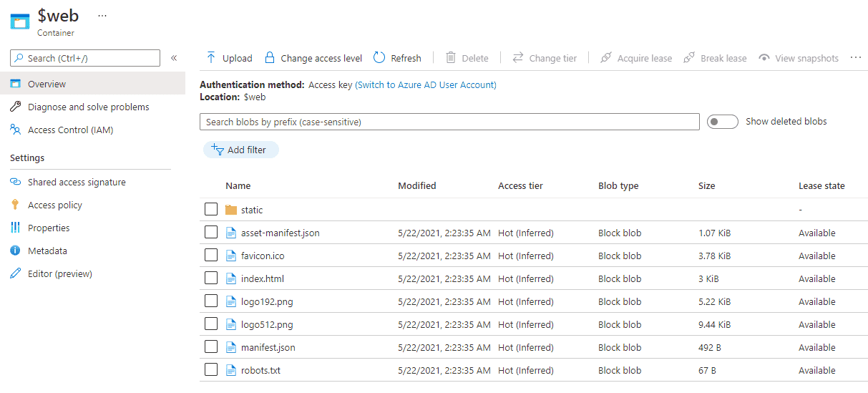Click the file icon for robots.txt

tap(230, 370)
